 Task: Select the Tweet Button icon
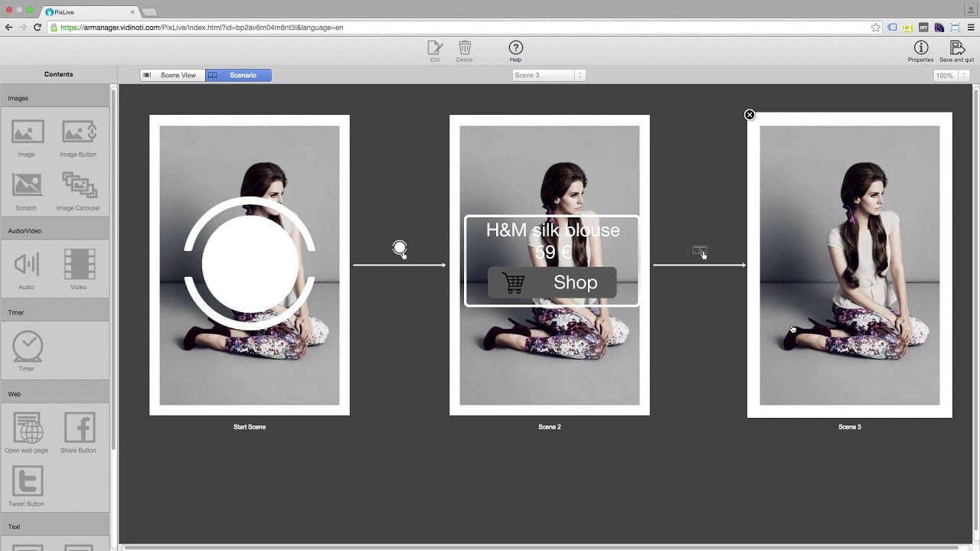27,481
